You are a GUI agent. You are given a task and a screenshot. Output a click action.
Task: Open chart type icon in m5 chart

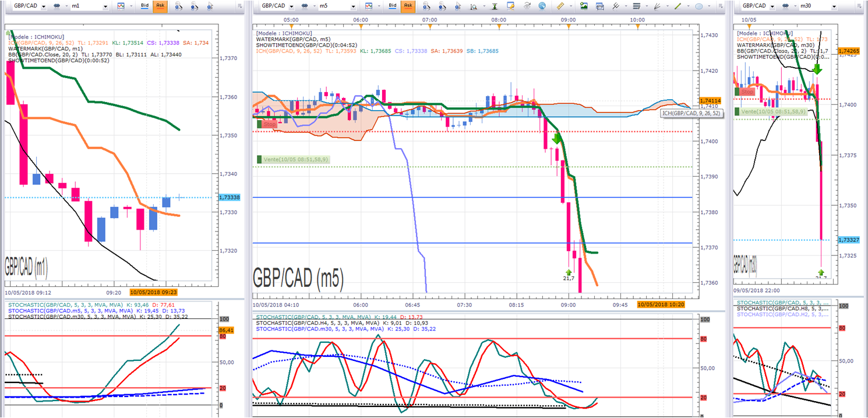[369, 6]
